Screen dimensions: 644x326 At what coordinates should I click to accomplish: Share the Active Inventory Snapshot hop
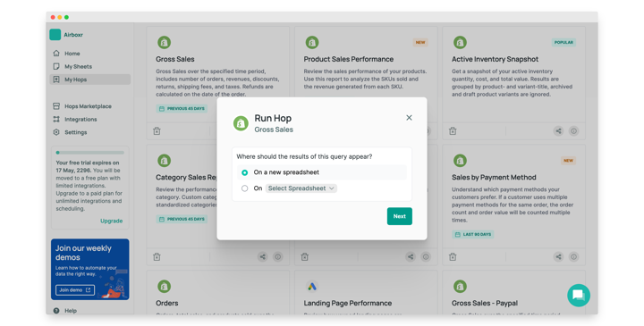558,131
